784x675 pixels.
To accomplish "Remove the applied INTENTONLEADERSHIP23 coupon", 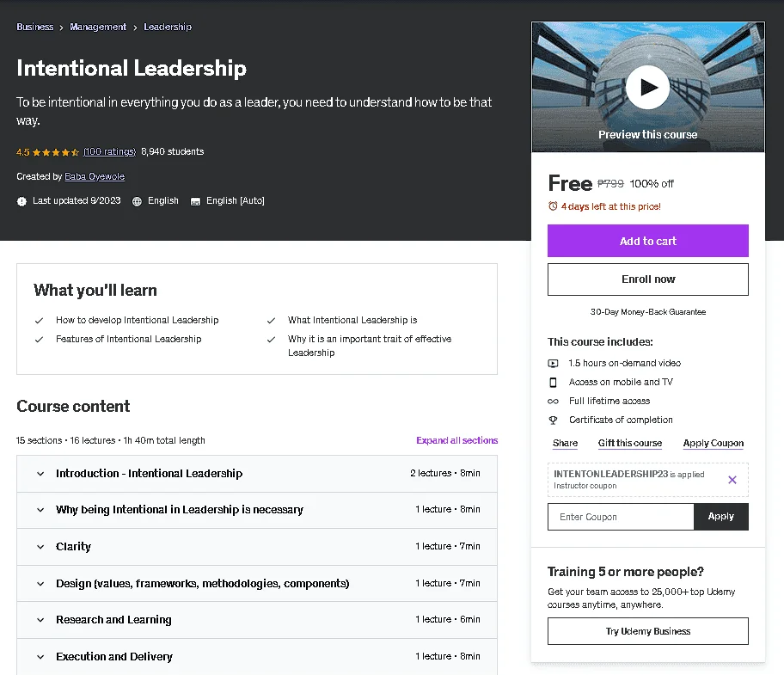I will click(x=732, y=480).
